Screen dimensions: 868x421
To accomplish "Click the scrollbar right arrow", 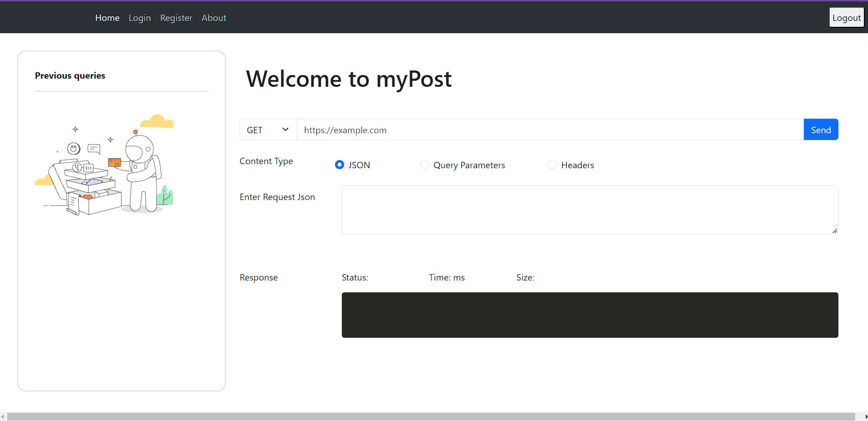I will (865, 416).
